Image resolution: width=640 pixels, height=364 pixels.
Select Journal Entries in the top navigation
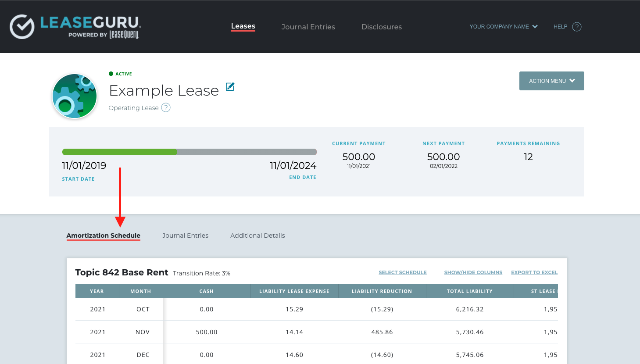[308, 27]
